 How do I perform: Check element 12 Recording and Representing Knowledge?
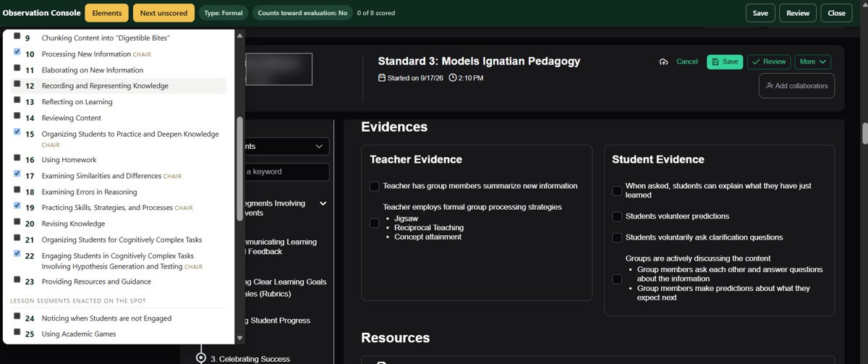(x=17, y=85)
